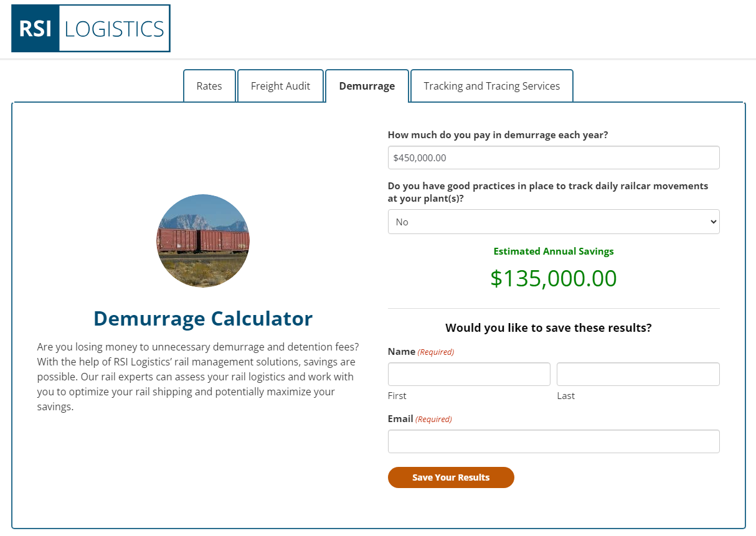This screenshot has width=756, height=536.
Task: Click the RSI Logistics logo
Action: (90, 27)
